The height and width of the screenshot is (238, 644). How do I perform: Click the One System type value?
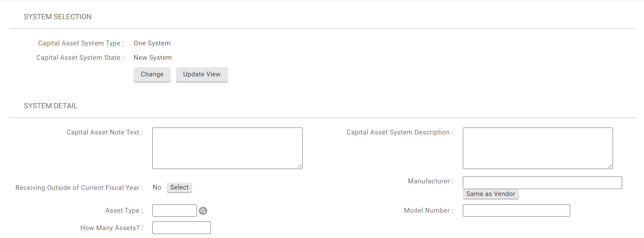point(152,43)
